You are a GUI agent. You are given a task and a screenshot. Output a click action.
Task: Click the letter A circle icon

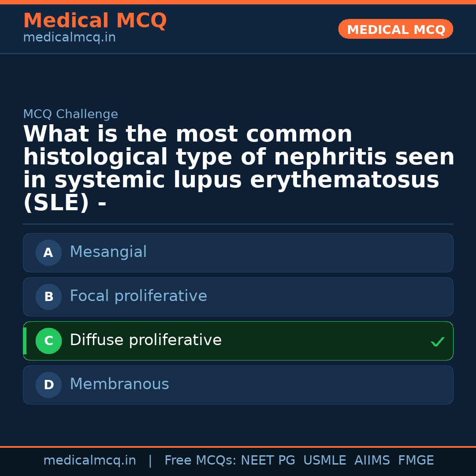[x=48, y=253]
